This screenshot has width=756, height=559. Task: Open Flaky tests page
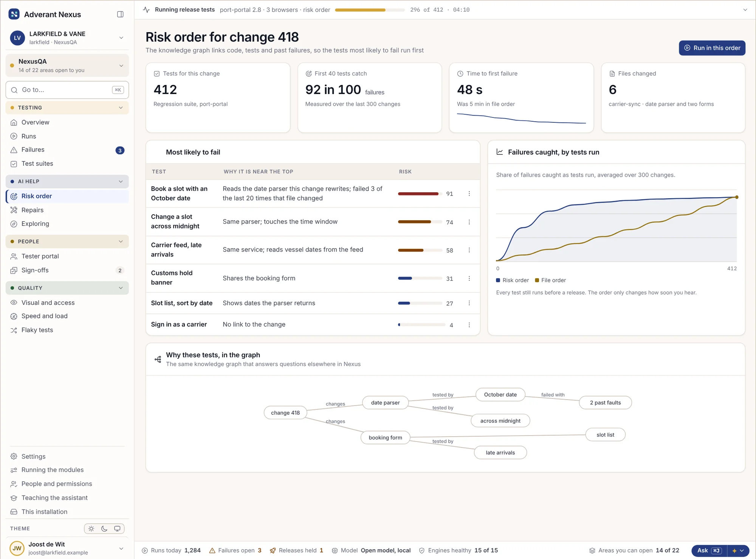point(67,330)
